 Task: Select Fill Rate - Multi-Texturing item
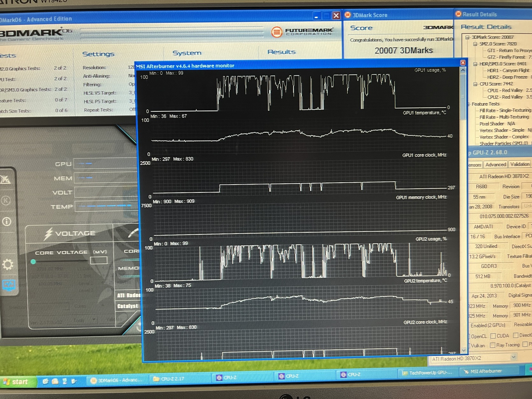(504, 117)
